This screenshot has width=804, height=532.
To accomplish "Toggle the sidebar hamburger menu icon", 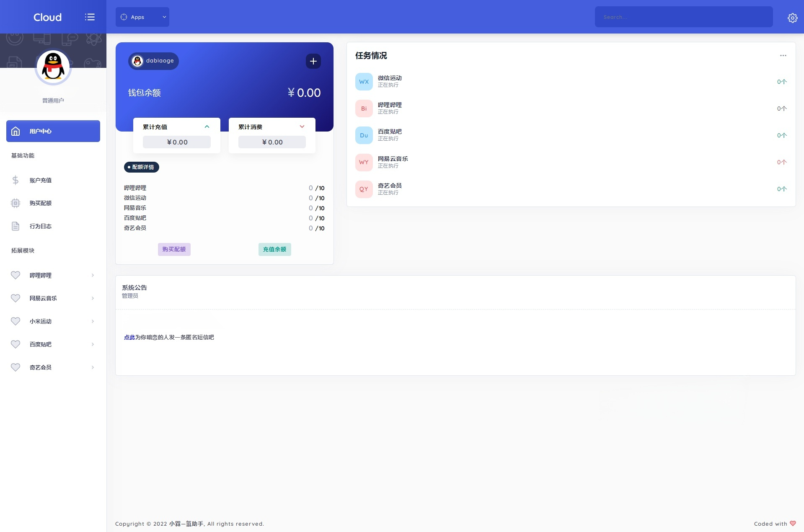I will click(90, 17).
